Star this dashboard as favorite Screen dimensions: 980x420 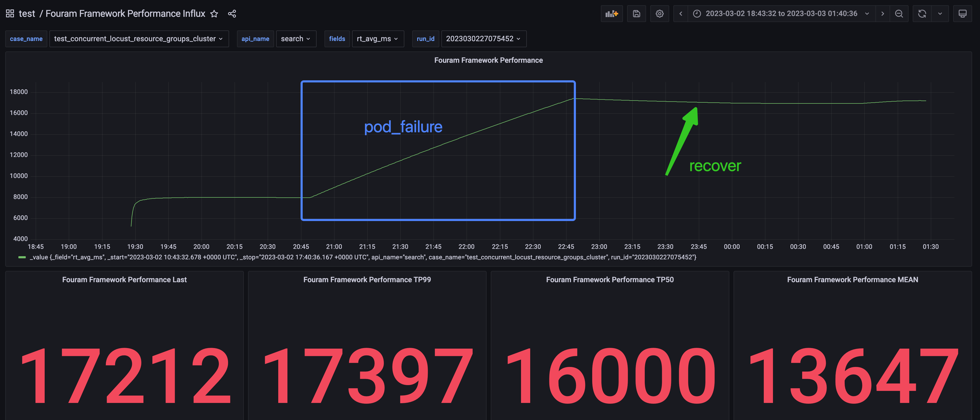(214, 13)
